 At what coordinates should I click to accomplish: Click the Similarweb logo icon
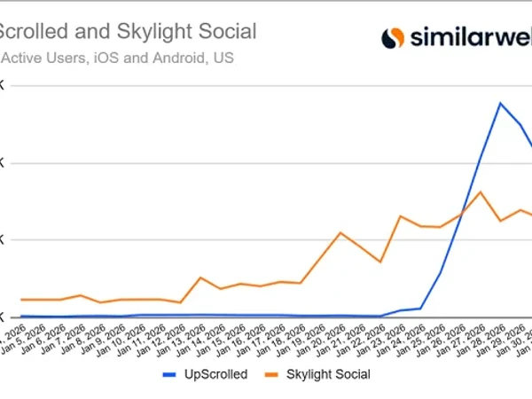pyautogui.click(x=393, y=38)
